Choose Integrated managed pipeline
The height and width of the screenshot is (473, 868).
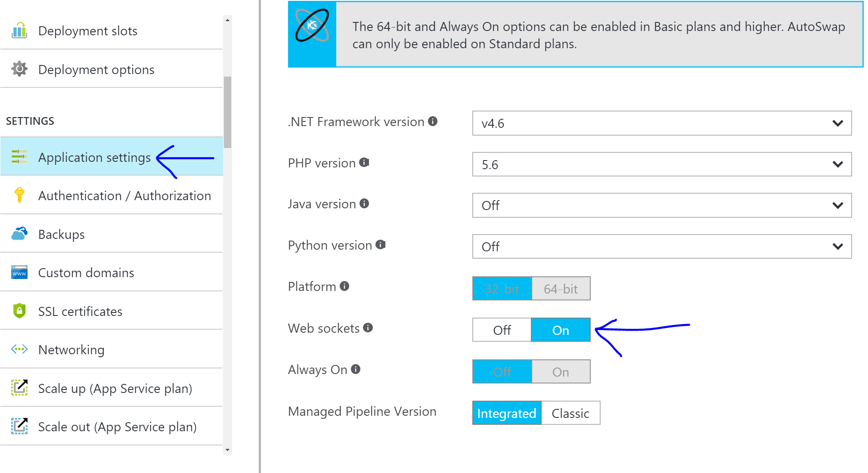click(507, 413)
